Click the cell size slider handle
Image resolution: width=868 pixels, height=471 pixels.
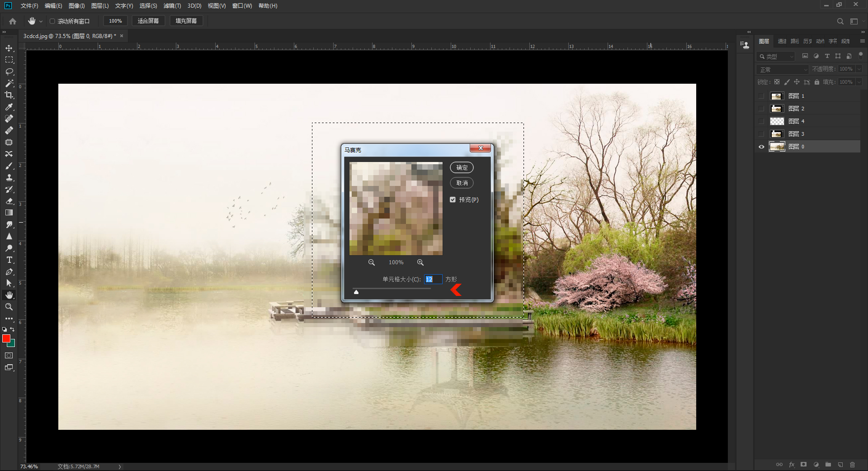(x=356, y=292)
